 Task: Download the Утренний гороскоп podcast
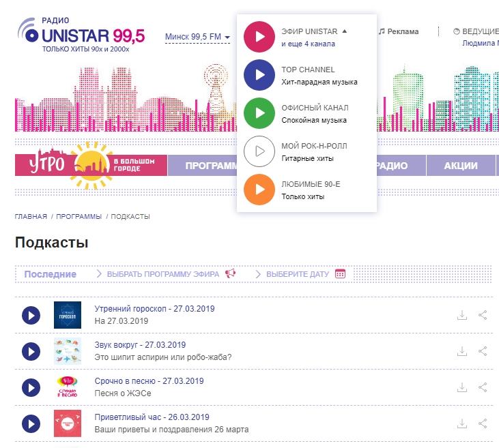(x=462, y=315)
